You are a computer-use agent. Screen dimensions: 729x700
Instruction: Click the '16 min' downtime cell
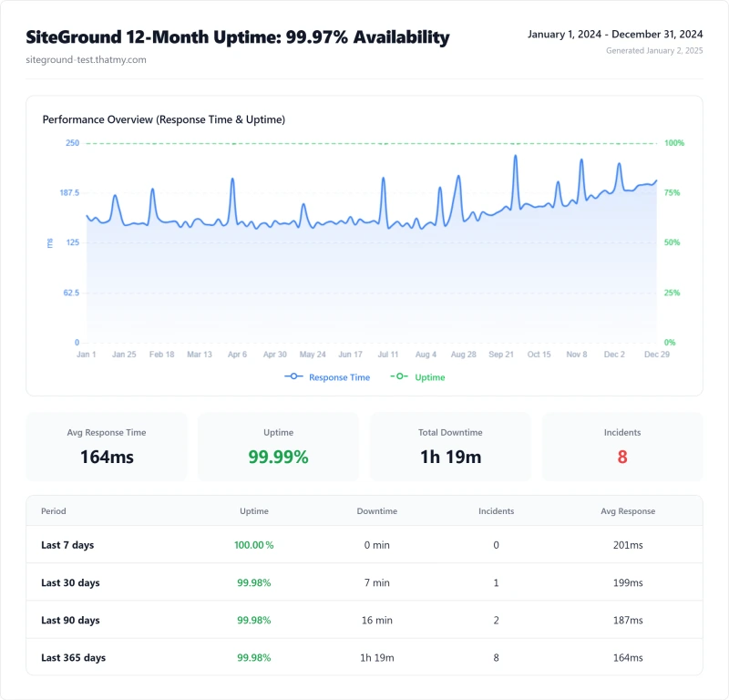click(377, 620)
